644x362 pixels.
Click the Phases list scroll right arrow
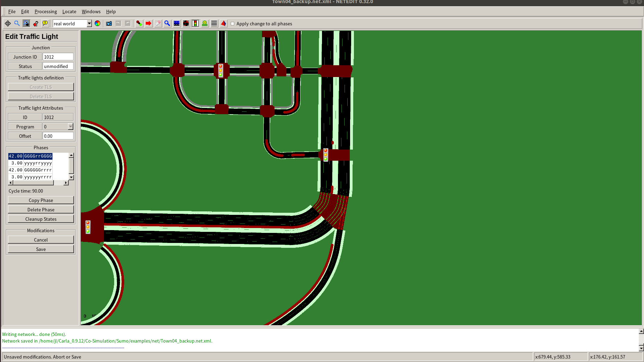(x=66, y=183)
